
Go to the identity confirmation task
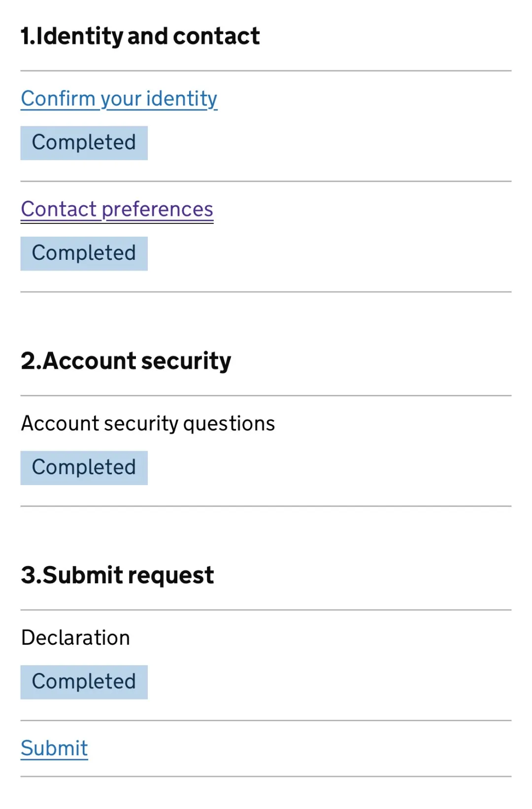click(x=119, y=99)
